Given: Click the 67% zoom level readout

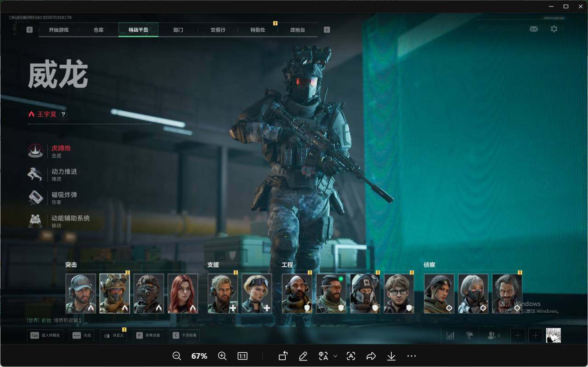Looking at the screenshot, I should [x=199, y=356].
